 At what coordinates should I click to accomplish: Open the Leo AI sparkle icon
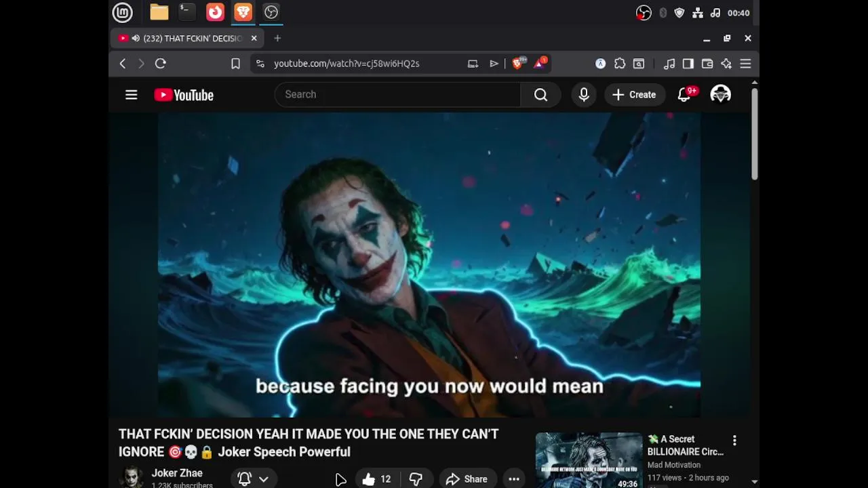(x=726, y=64)
